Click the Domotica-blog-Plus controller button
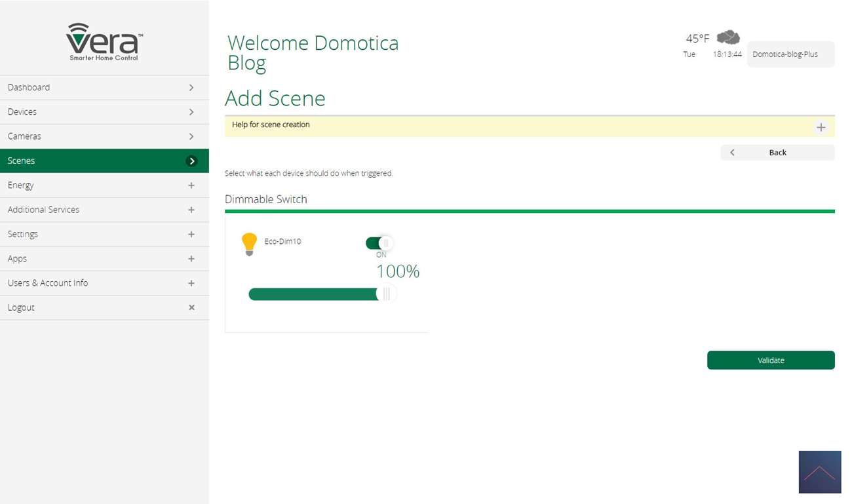852x504 pixels. [790, 54]
